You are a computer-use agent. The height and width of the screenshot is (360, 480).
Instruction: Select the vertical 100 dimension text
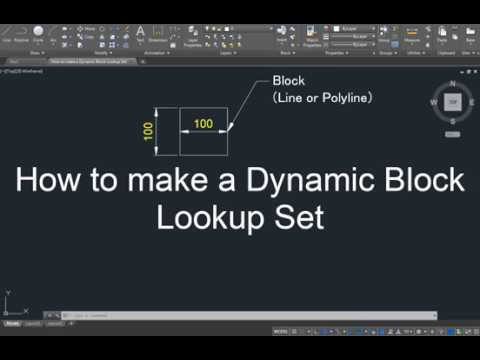[148, 131]
